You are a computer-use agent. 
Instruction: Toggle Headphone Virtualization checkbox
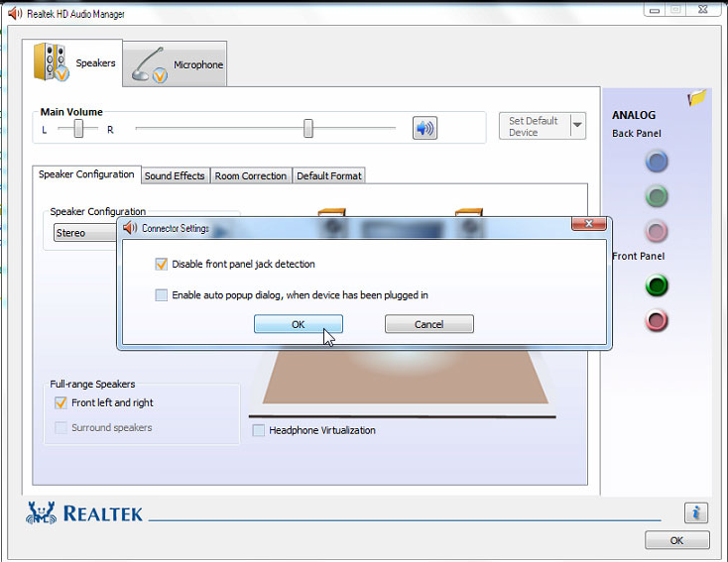(259, 430)
